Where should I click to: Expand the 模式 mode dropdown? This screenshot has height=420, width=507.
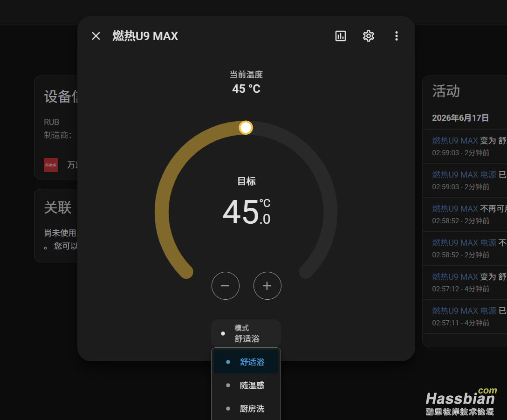[x=246, y=333]
